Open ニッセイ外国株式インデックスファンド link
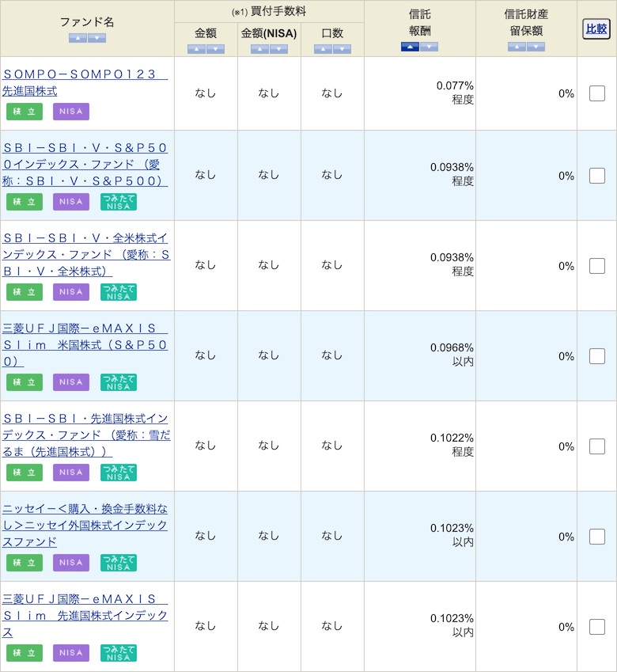The width and height of the screenshot is (617, 672). click(x=85, y=526)
